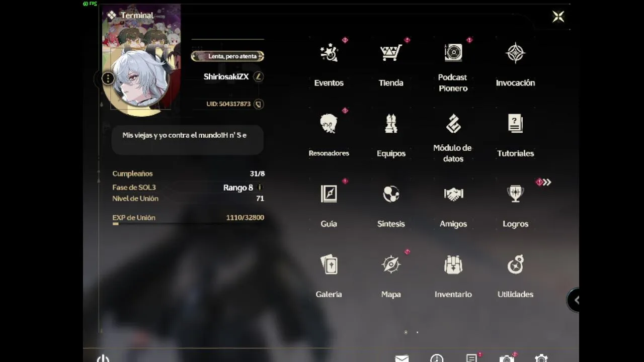The image size is (644, 362).
Task: Open the Invocación star icon
Action: point(516,52)
